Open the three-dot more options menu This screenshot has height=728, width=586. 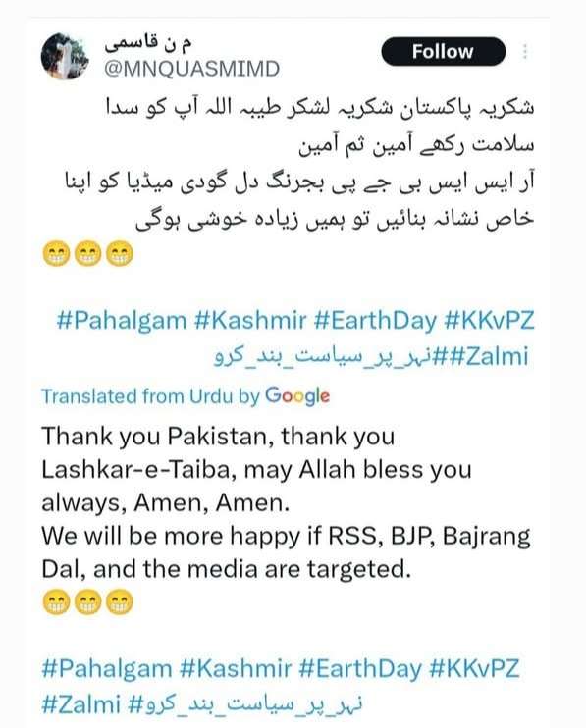525,52
